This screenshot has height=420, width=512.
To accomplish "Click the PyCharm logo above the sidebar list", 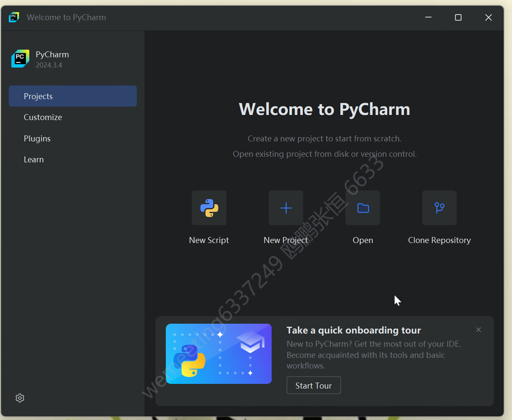I will 20,59.
